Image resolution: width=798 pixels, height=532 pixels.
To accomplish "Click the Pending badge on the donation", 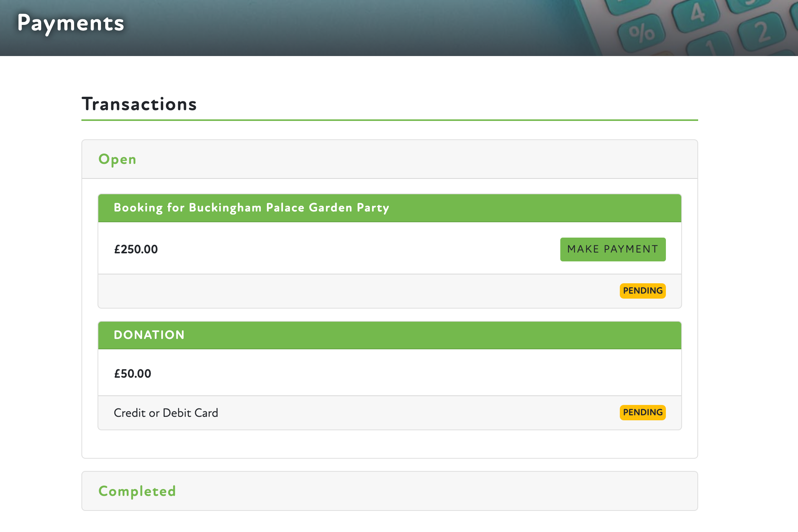I will 642,412.
